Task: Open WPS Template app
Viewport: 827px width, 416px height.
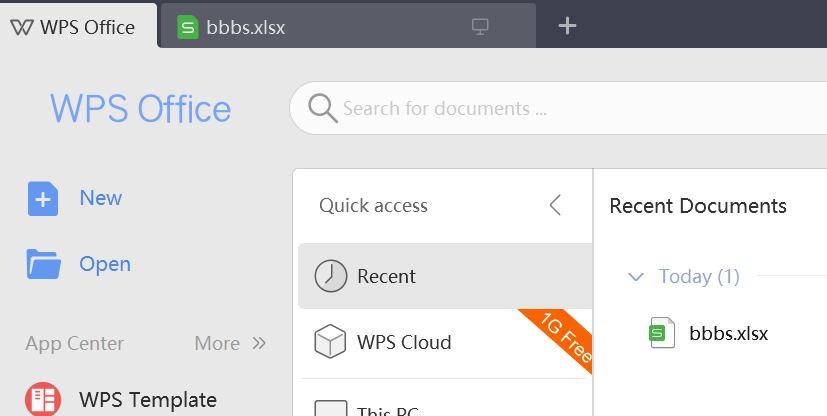Action: [x=148, y=400]
